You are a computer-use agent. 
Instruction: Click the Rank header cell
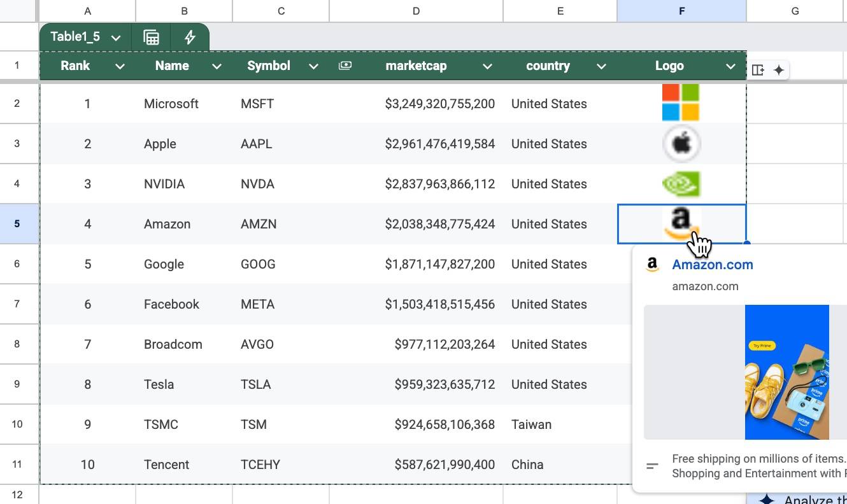[x=87, y=66]
